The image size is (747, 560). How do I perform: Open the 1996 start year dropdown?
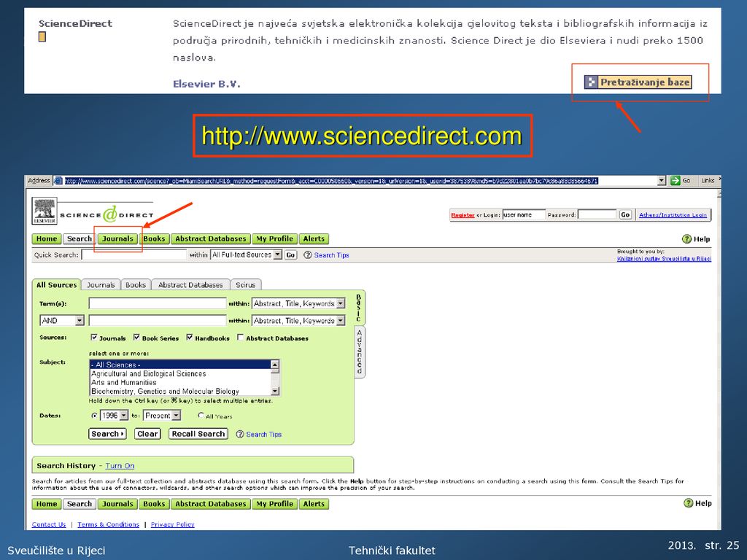click(x=124, y=415)
